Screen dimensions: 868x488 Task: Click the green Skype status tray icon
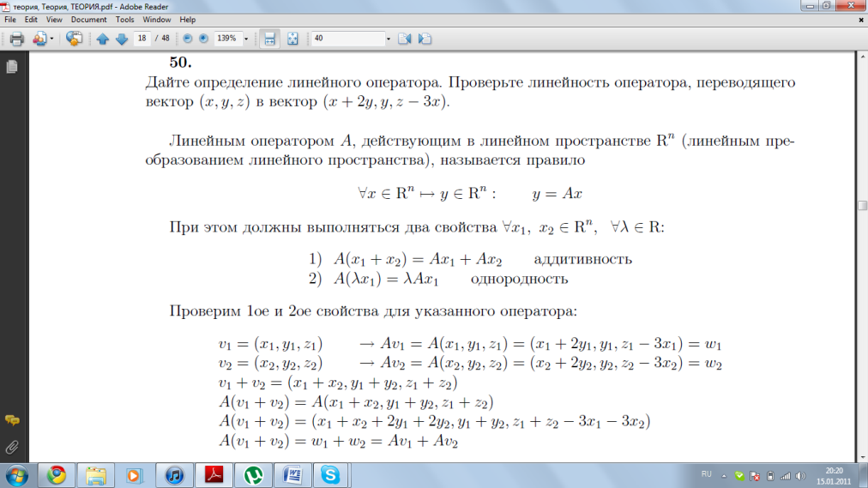pyautogui.click(x=739, y=476)
